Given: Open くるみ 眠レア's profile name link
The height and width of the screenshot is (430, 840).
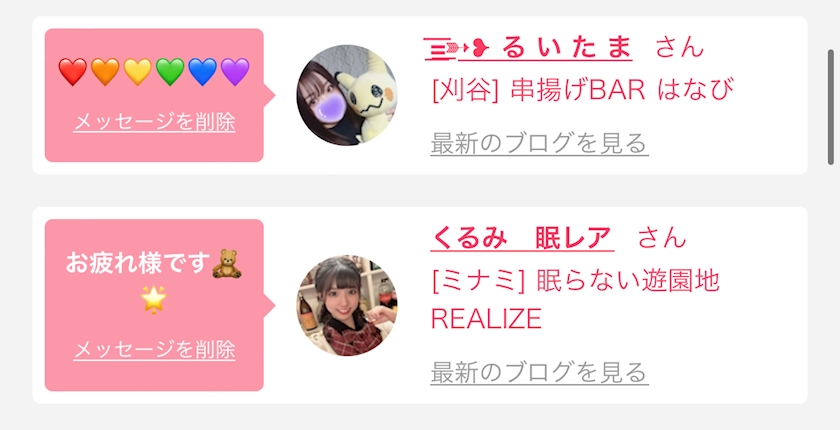Looking at the screenshot, I should pyautogui.click(x=522, y=238).
